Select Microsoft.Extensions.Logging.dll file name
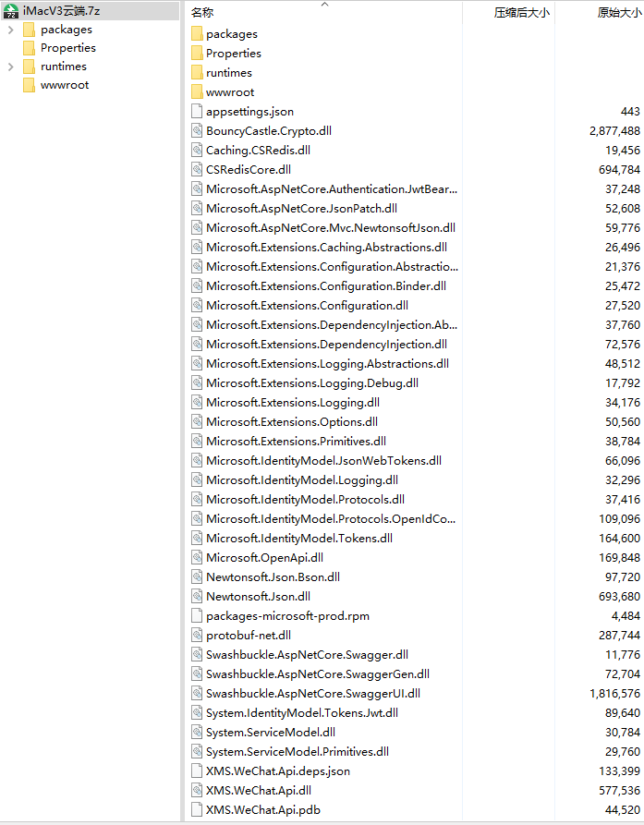Image resolution: width=644 pixels, height=825 pixels. point(293,403)
